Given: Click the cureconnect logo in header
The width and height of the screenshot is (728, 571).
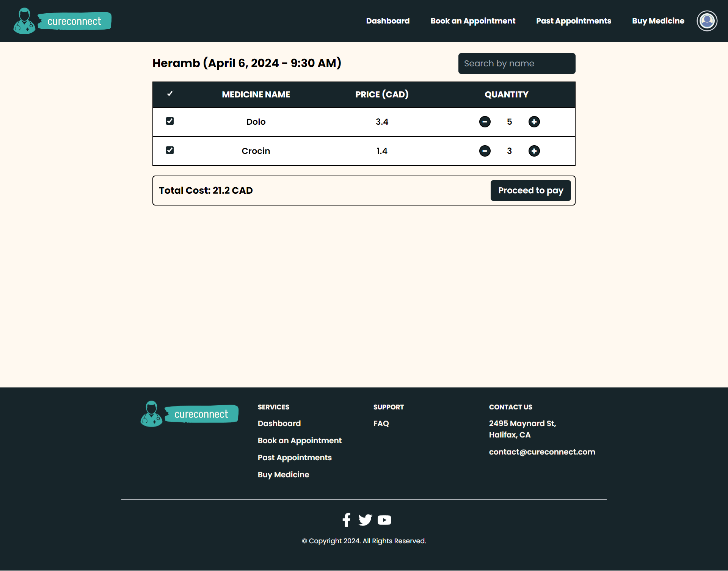Looking at the screenshot, I should point(63,21).
